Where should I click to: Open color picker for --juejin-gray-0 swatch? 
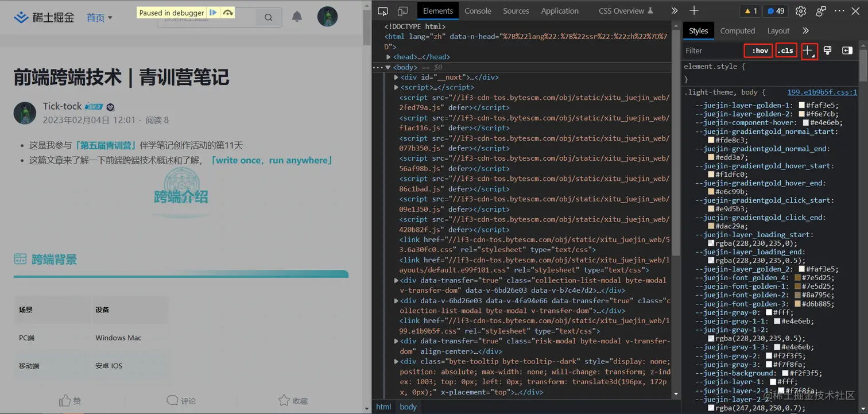769,312
